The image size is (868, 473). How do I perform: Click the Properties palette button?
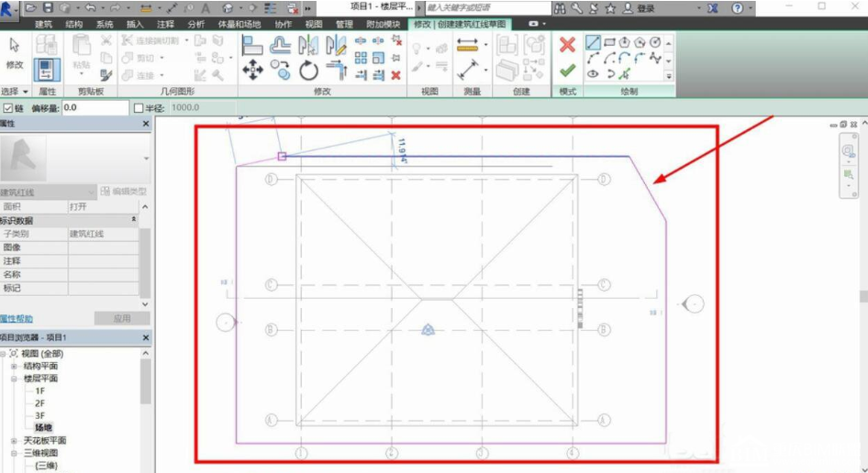47,70
